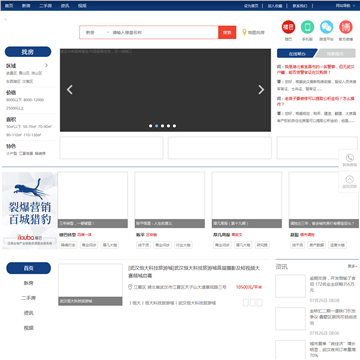Click the 恒大 tag under the listing

[x=137, y=303]
